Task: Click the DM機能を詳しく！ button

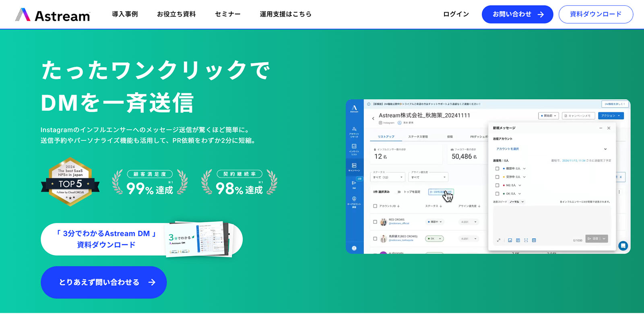Action: click(614, 104)
